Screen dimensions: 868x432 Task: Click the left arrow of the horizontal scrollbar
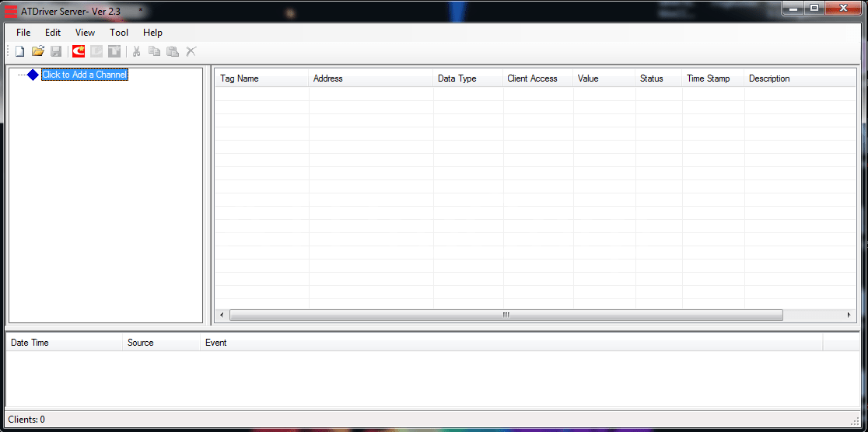(x=222, y=315)
